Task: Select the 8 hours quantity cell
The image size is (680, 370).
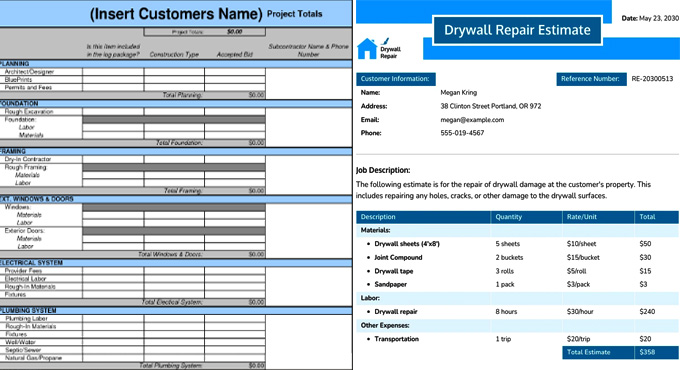Action: pyautogui.click(x=506, y=311)
